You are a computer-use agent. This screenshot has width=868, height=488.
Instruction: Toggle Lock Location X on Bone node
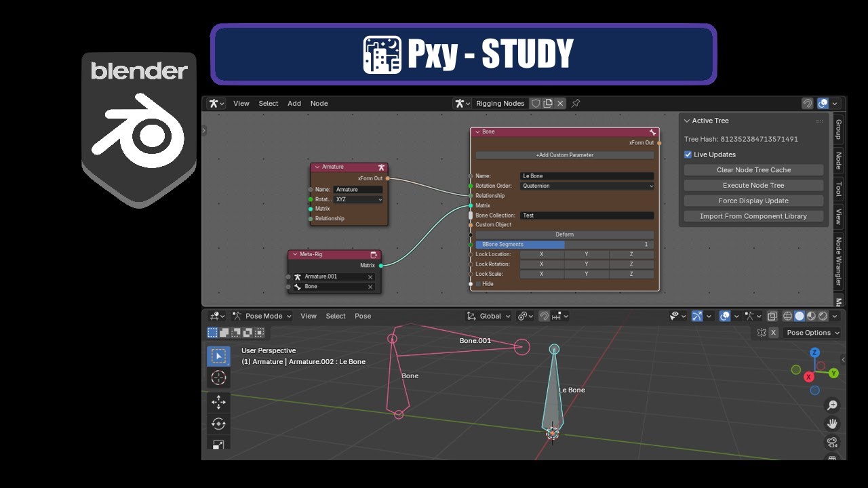(x=542, y=254)
